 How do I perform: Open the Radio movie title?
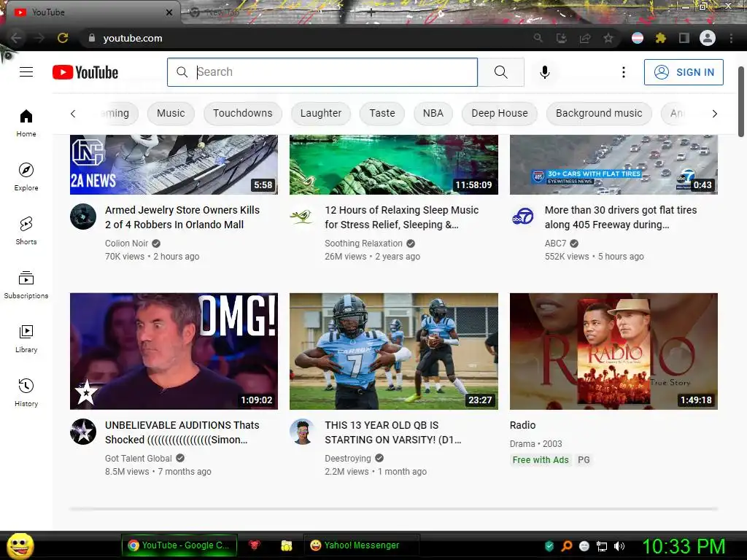click(522, 425)
